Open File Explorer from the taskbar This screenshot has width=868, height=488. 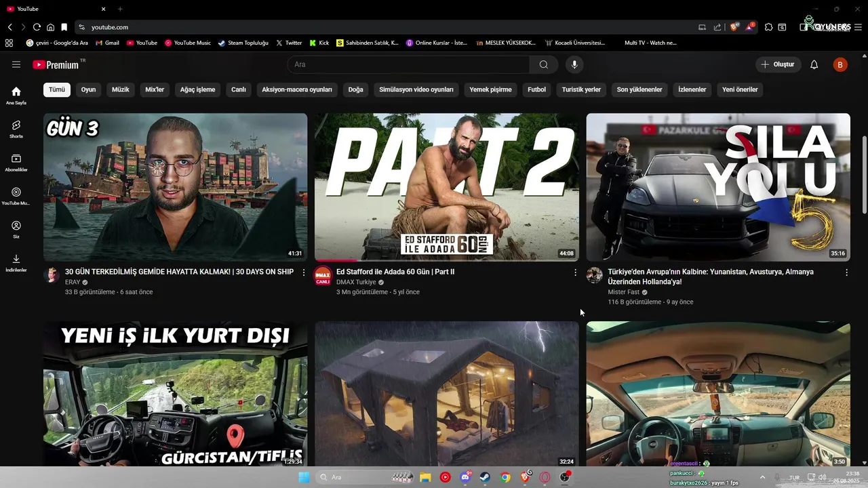click(425, 477)
